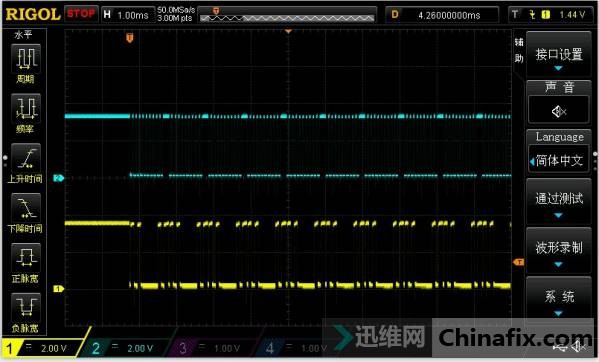Expand the 通过测试 pass test menu
Image resolution: width=599 pixels, height=362 pixels.
559,201
